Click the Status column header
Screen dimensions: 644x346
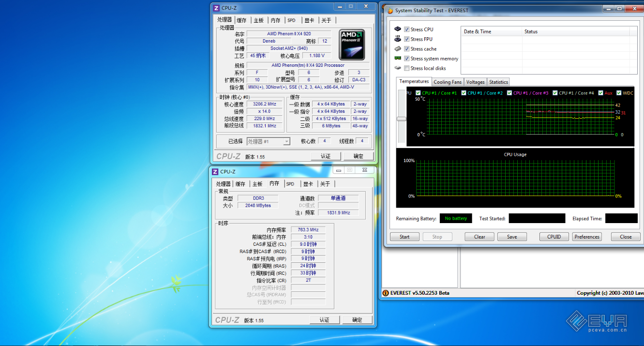click(x=575, y=31)
